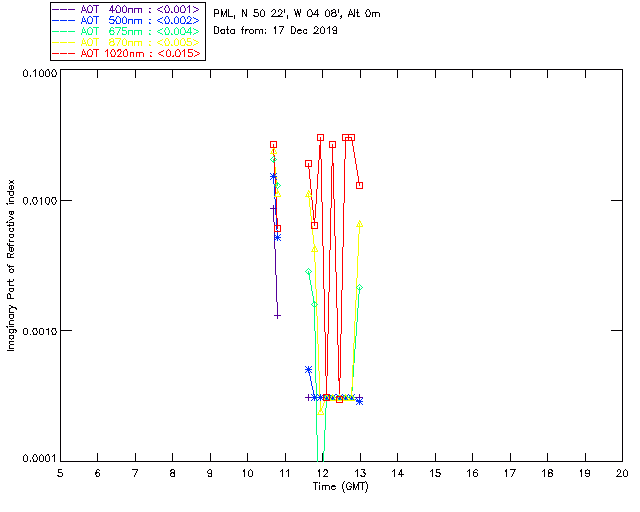This screenshot has height=512, width=640.
Task: Click the 'AOT 500nm : <0.002>' legend entry
Action: tap(127, 20)
